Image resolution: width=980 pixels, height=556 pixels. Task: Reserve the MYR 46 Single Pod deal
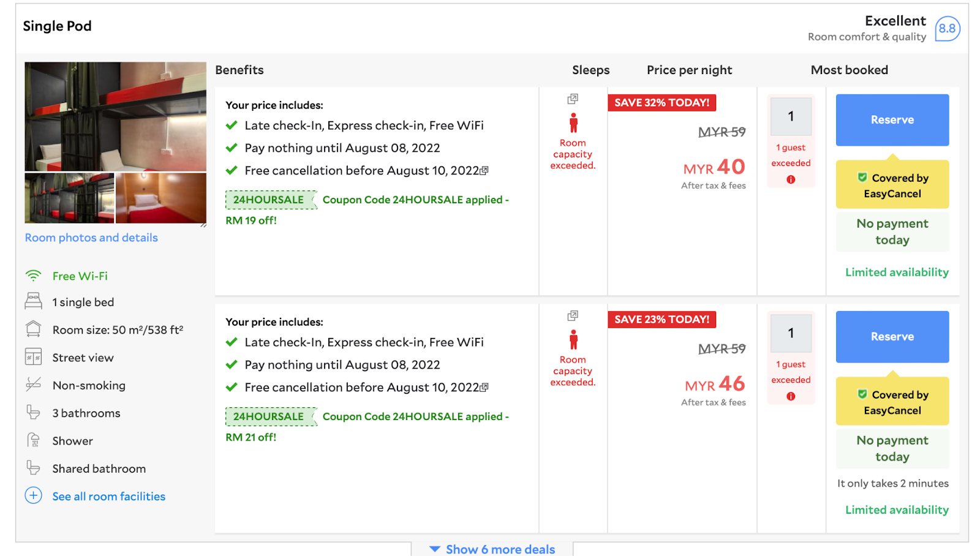click(x=892, y=337)
